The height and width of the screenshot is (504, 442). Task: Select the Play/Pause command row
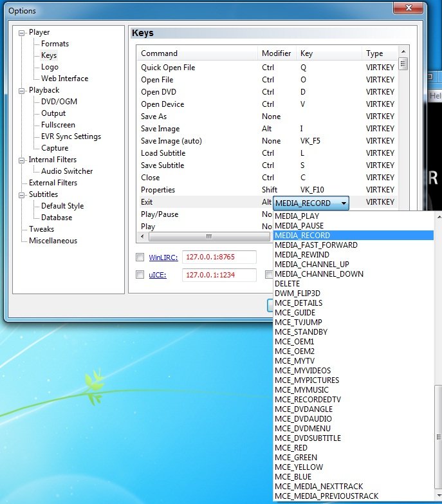coord(205,214)
